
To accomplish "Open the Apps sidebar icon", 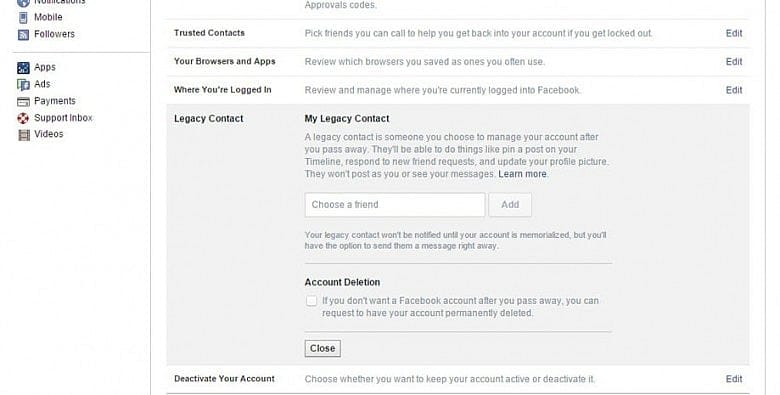I will [x=23, y=68].
